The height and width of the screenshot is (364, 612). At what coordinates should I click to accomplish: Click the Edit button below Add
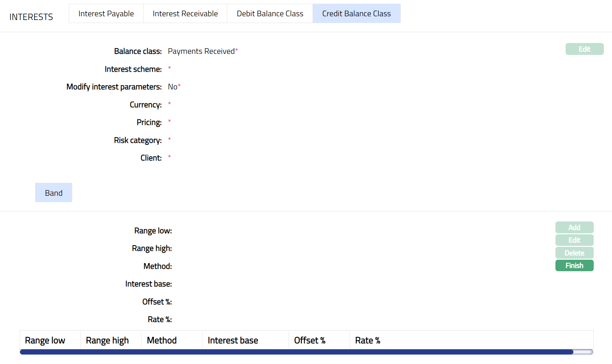tap(574, 240)
